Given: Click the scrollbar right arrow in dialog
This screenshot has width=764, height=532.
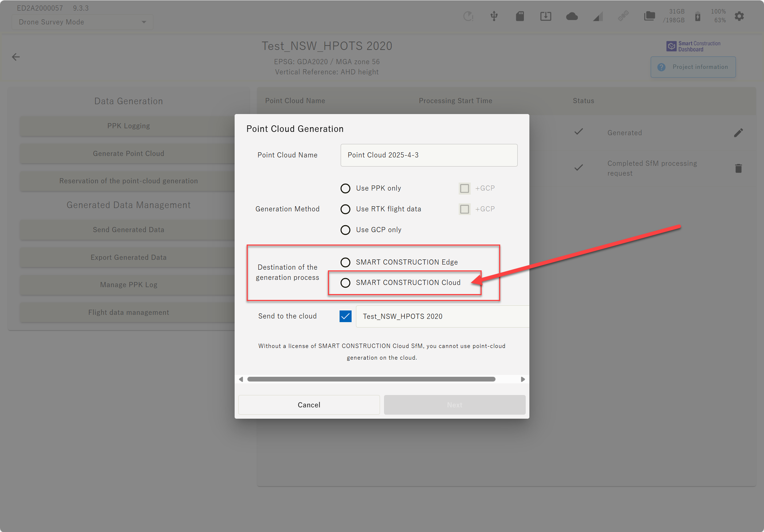Looking at the screenshot, I should [x=523, y=379].
